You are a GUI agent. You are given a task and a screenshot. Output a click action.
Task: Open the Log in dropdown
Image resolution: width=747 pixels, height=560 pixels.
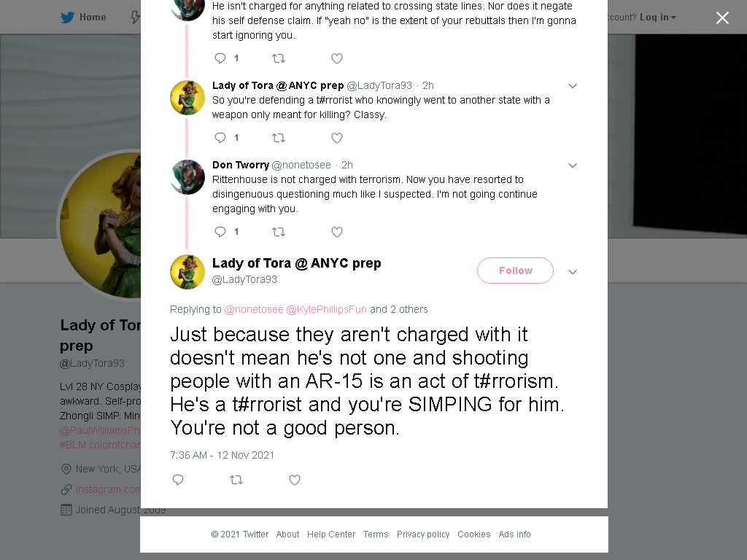tap(658, 17)
